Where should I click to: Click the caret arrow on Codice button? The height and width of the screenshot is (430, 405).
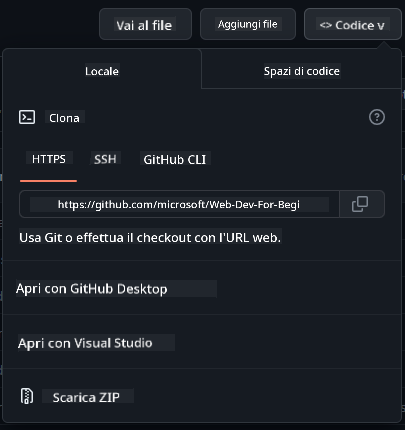[x=380, y=26]
